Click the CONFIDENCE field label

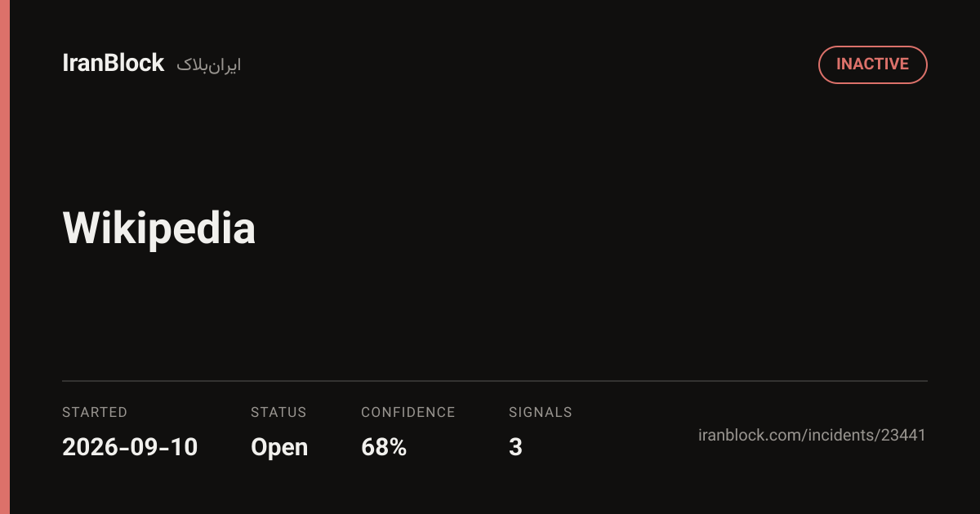(408, 412)
